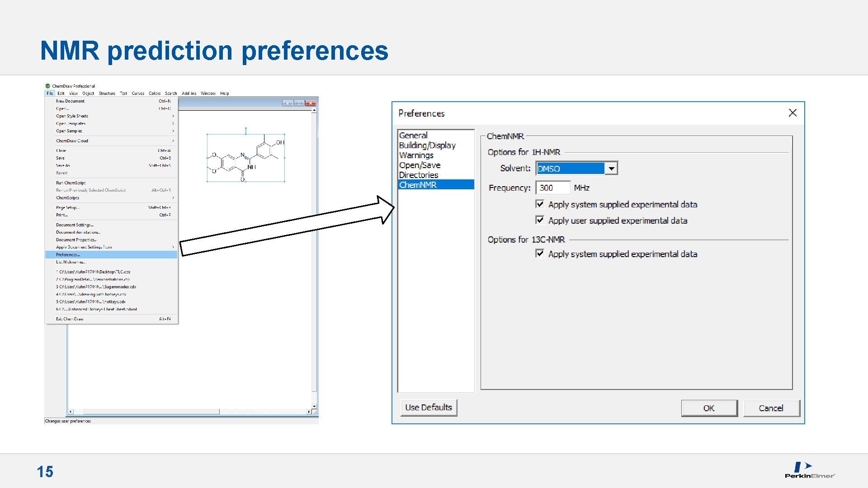Uncheck 1H-NMR system supplied experimental data
This screenshot has height=488, width=868.
pos(540,204)
